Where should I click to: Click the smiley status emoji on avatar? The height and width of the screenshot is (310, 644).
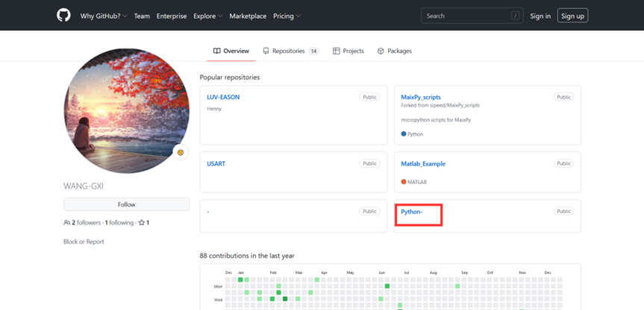tap(180, 152)
